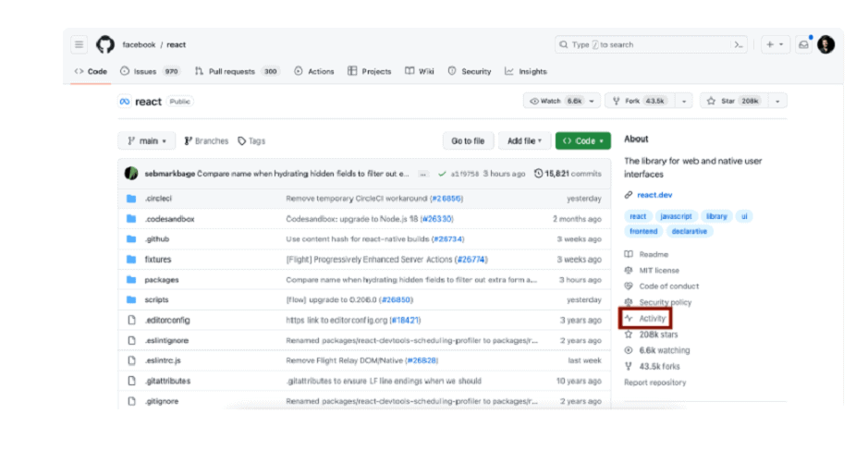868x462 pixels.
Task: Open the hamburger navigation menu
Action: coord(79,45)
